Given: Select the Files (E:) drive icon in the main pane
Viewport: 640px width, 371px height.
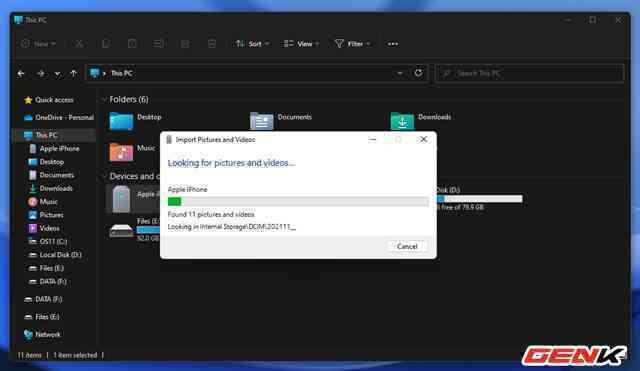Looking at the screenshot, I should point(121,231).
